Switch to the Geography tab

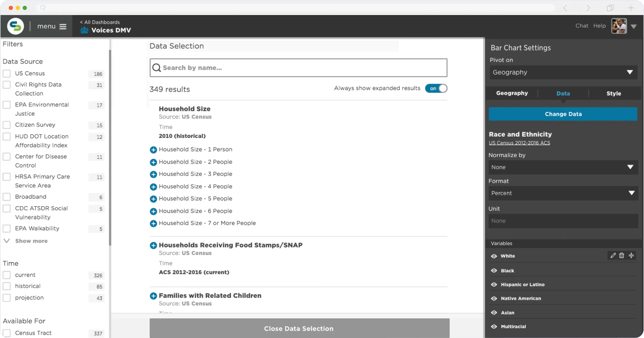pyautogui.click(x=512, y=93)
